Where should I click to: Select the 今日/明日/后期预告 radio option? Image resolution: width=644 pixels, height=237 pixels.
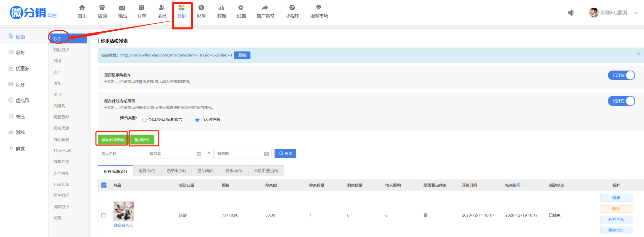pyautogui.click(x=145, y=120)
